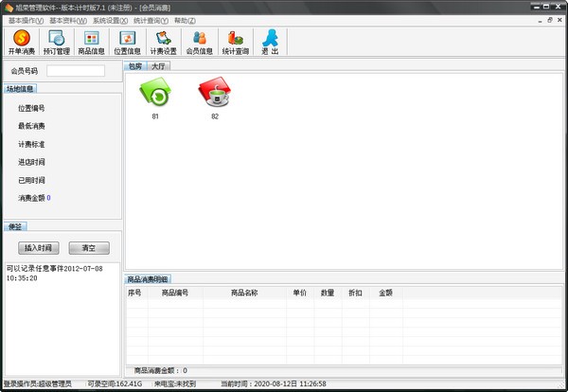Open the 帮助(Z) menu
The height and width of the screenshot is (392, 568).
point(185,21)
